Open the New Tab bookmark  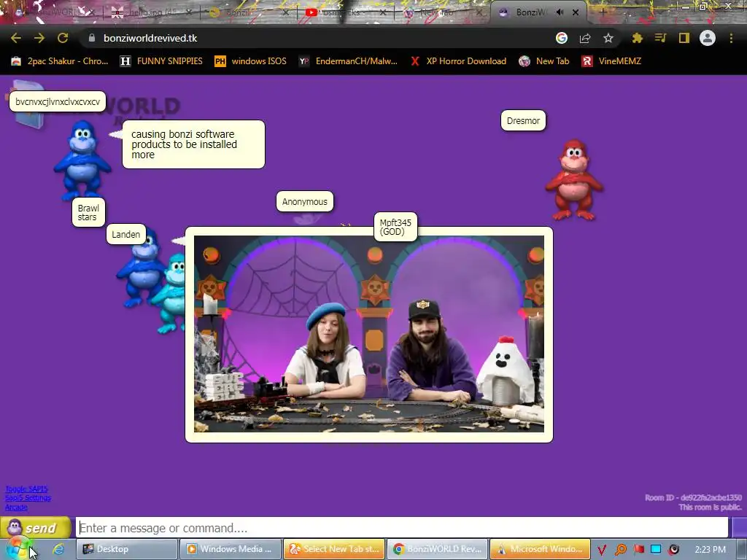(x=544, y=61)
